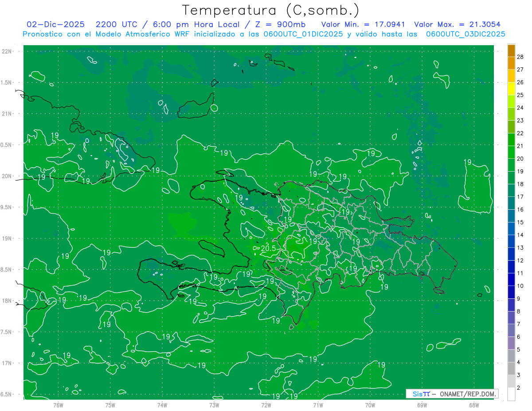Click the "22N" latitude axis label
This screenshot has height=411, width=532.
pos(7,51)
